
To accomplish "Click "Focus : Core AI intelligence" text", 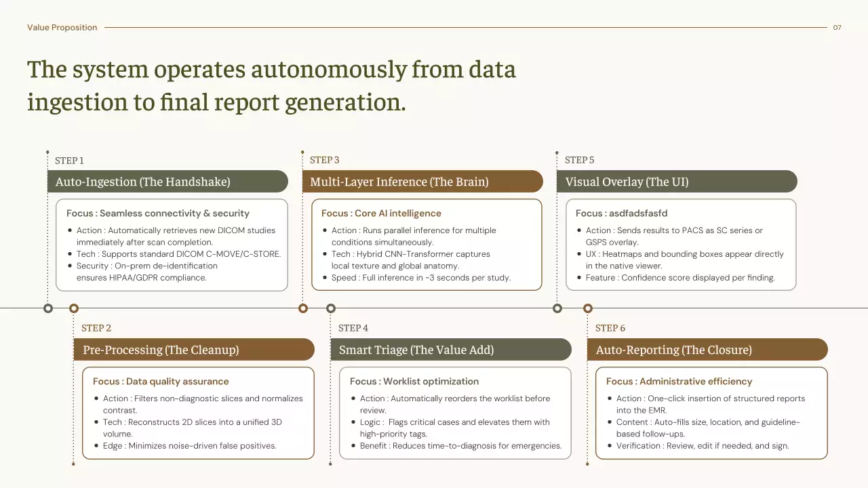I will pos(381,213).
